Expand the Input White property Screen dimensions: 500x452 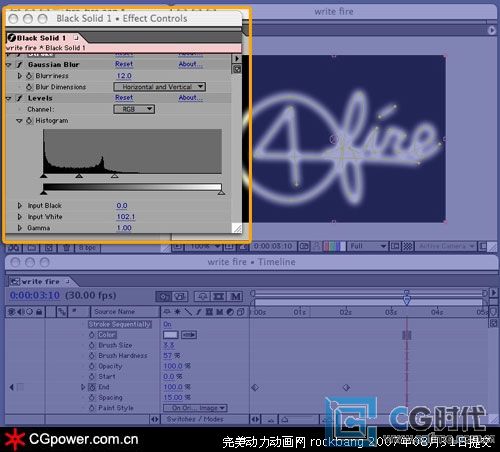20,217
